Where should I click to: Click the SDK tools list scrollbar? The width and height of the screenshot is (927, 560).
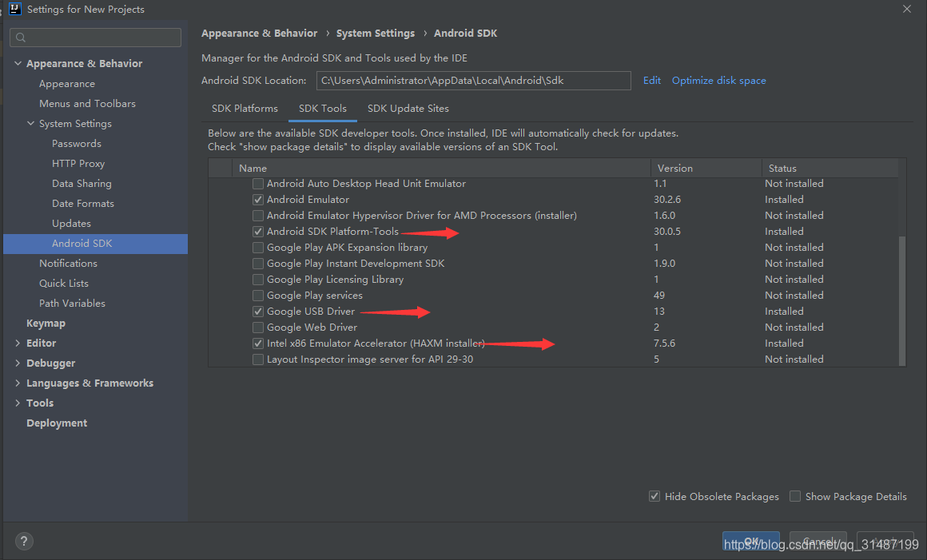tap(902, 300)
